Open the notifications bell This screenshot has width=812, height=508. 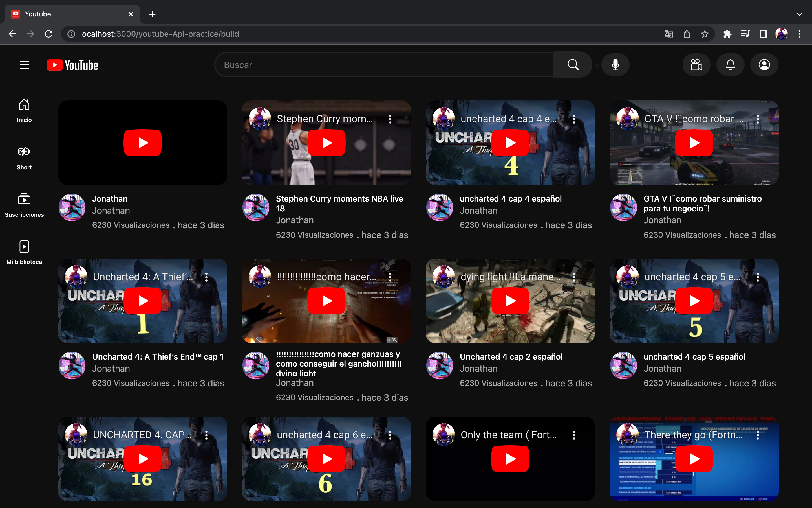pos(730,65)
